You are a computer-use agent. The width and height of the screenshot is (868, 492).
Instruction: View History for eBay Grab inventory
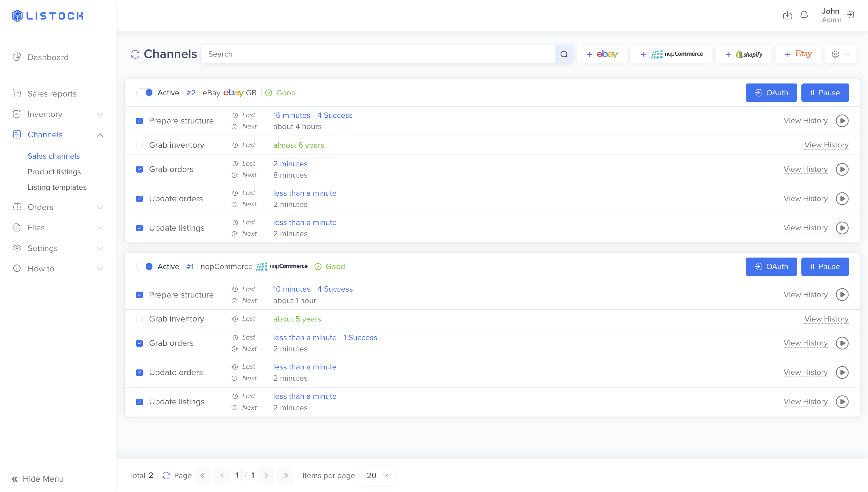point(826,145)
